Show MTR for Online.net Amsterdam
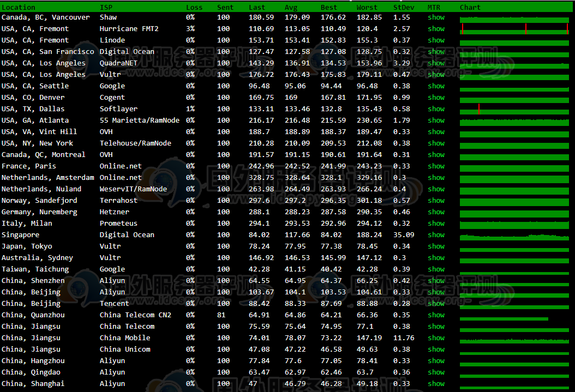This screenshot has height=392, width=575. point(436,177)
